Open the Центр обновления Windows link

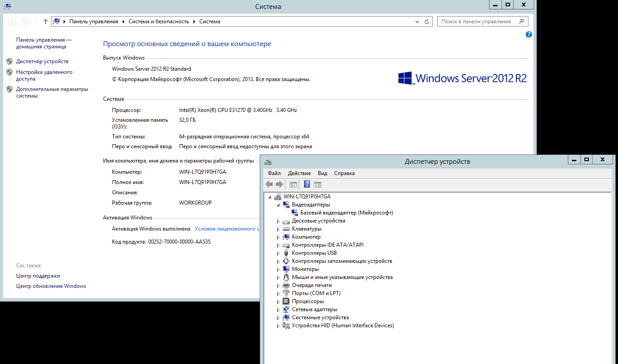(51, 286)
